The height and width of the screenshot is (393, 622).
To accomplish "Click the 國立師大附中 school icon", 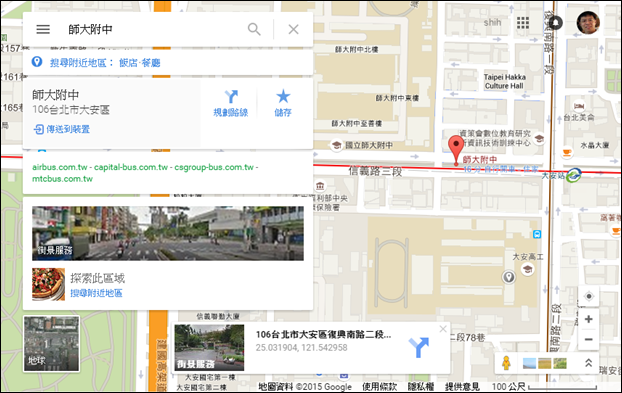I will (336, 145).
